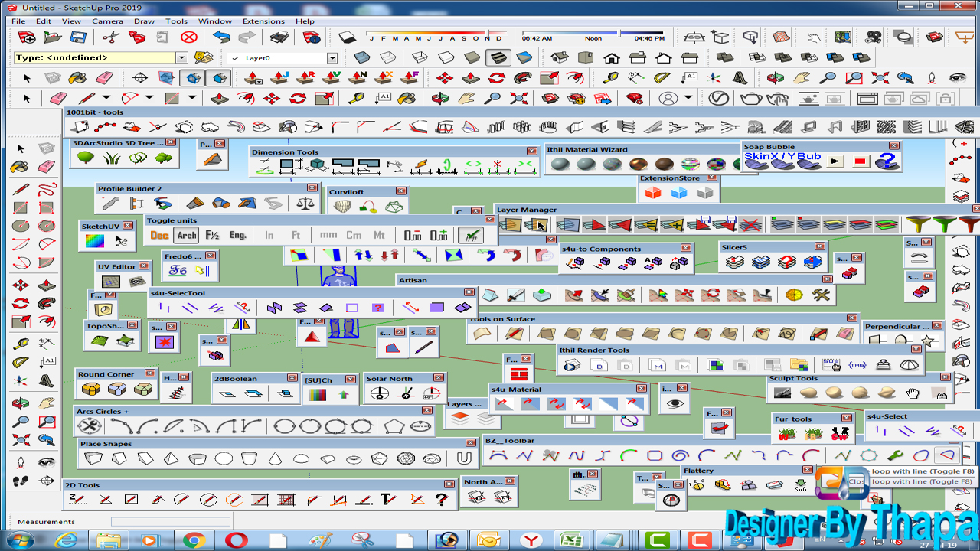This screenshot has height=551, width=980.
Task: Open the File menu
Action: (18, 21)
